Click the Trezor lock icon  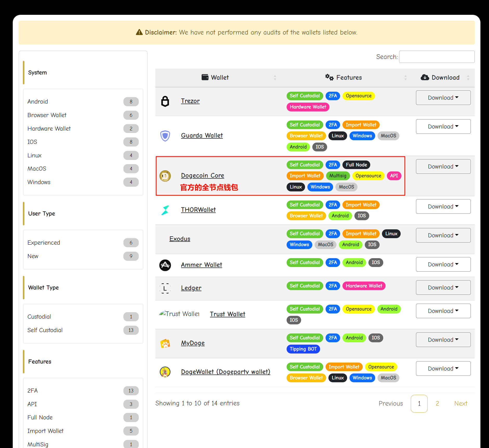point(165,101)
